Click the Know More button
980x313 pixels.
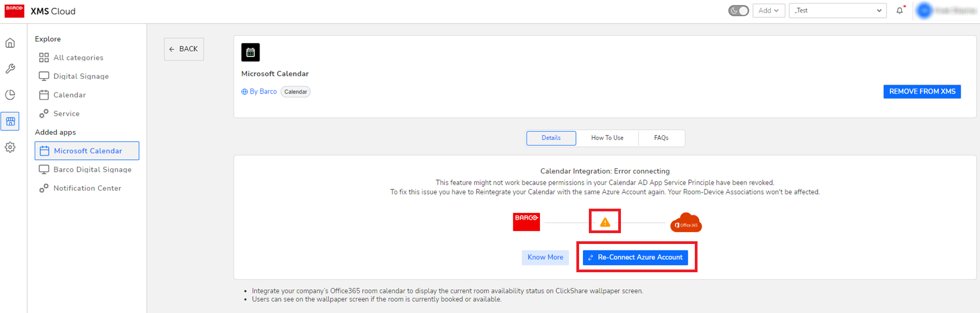click(545, 258)
